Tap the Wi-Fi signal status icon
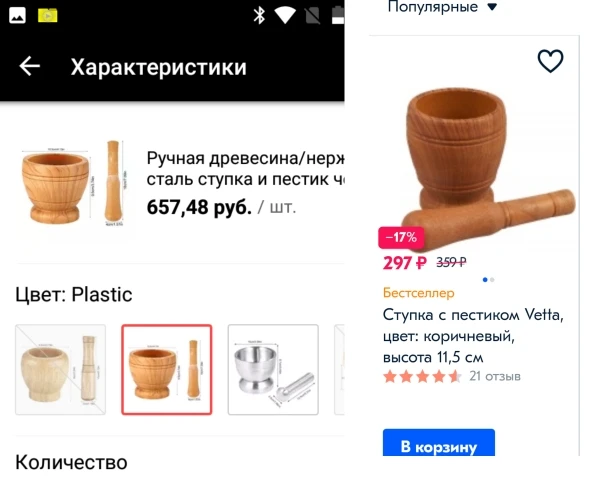Screen dimensions: 600x480 (x=285, y=15)
